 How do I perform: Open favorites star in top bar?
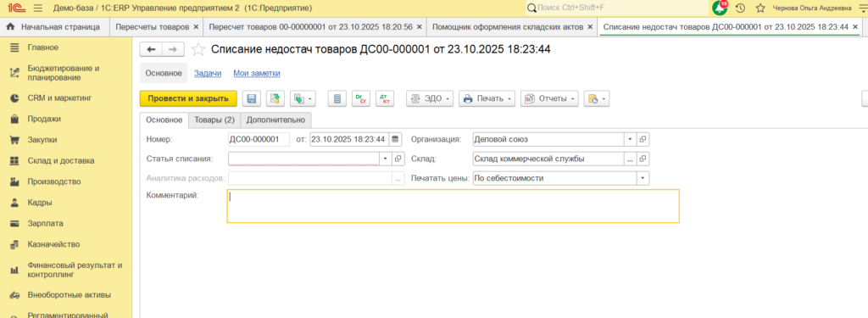(760, 8)
